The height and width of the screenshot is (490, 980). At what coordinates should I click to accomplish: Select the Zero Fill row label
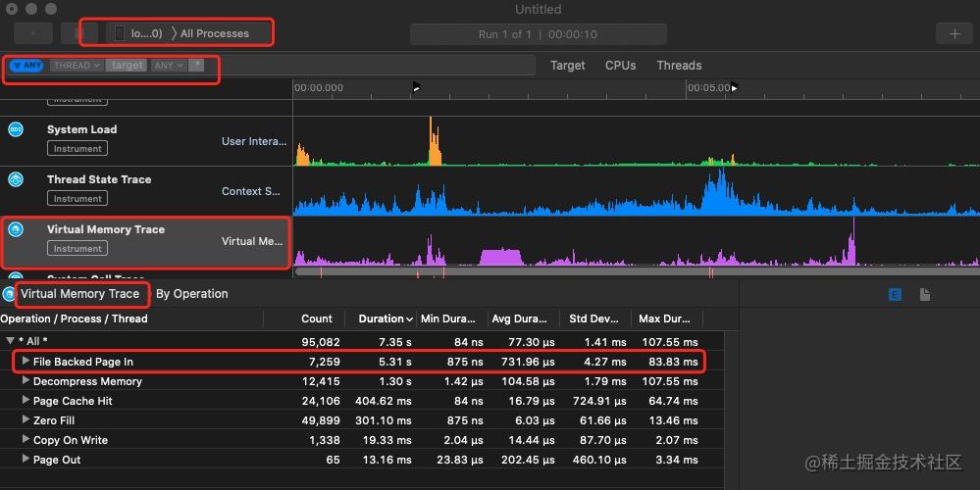click(x=54, y=420)
